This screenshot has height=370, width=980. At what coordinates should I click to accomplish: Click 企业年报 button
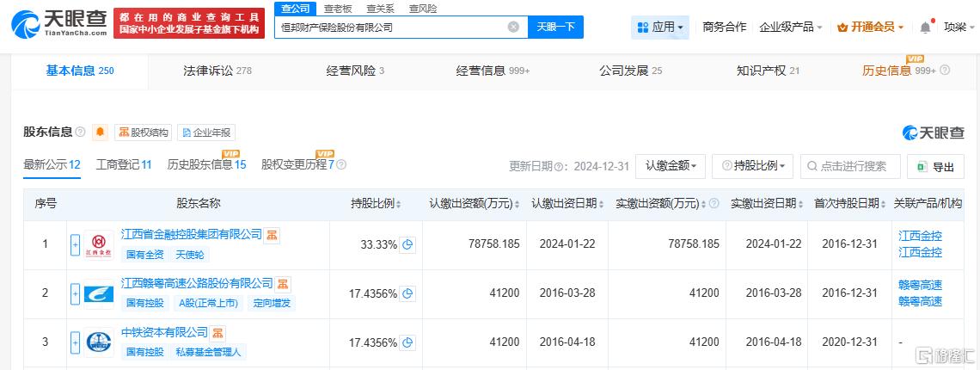coord(206,133)
